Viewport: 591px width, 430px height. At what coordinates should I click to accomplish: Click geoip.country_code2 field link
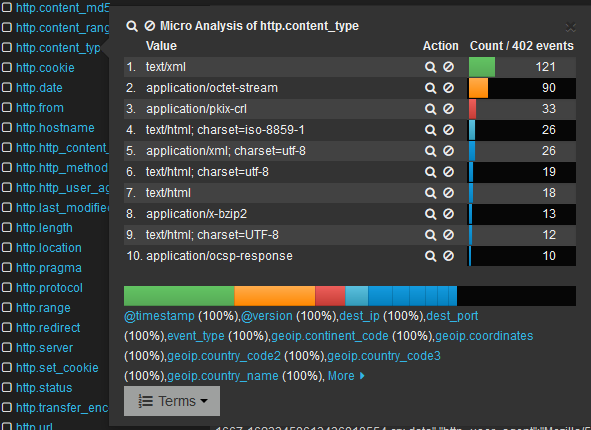point(224,356)
